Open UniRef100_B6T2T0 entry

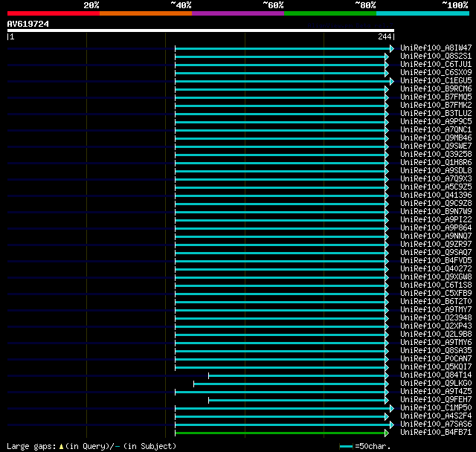436,302
